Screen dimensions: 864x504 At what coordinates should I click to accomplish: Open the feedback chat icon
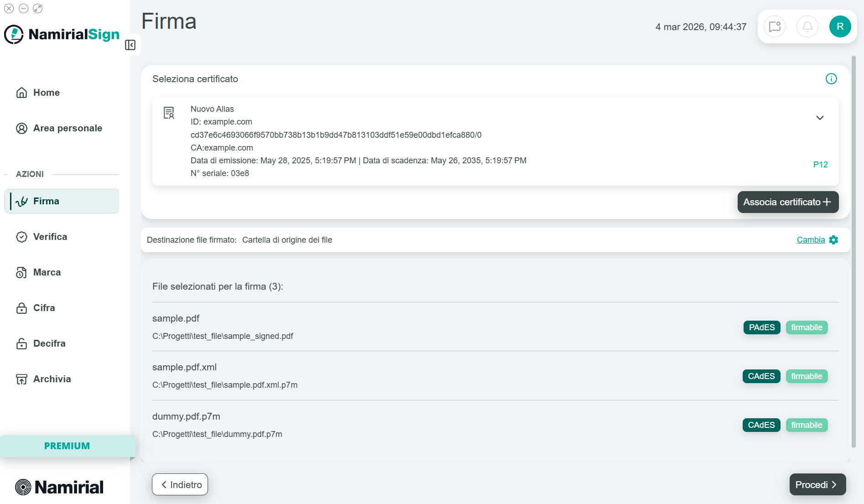pyautogui.click(x=775, y=26)
